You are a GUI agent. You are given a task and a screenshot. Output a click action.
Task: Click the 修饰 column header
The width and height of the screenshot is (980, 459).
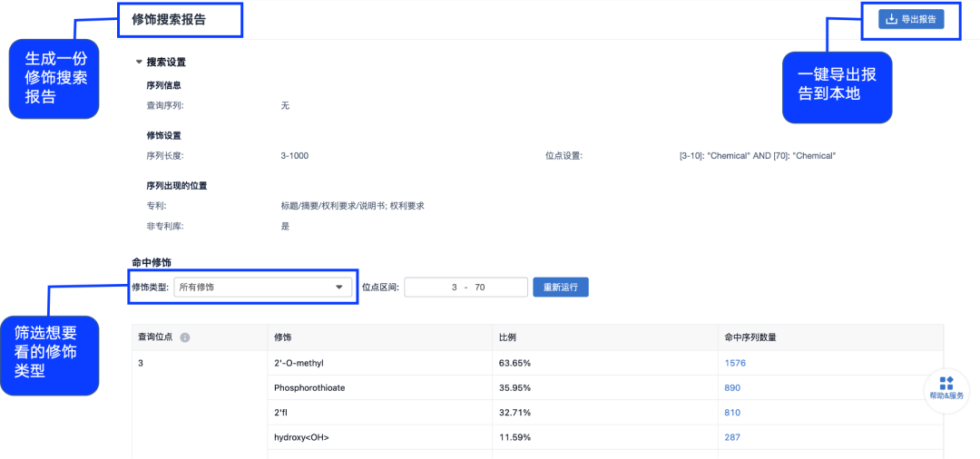pos(283,337)
